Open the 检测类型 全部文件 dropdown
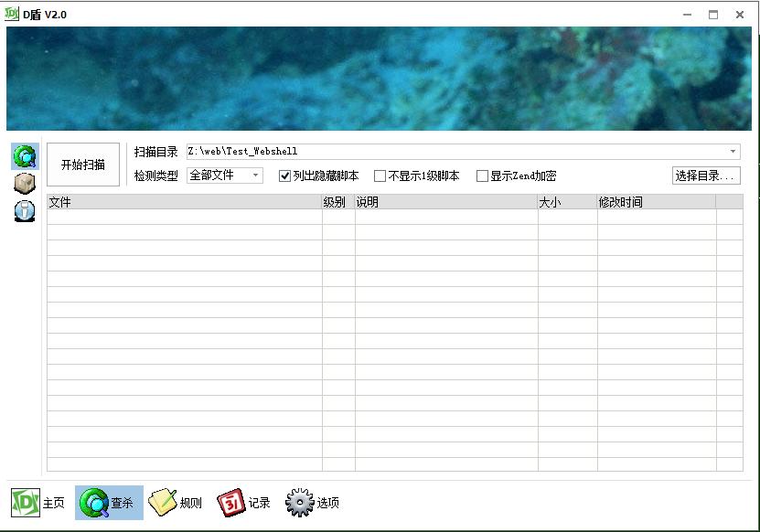The image size is (760, 532). pyautogui.click(x=225, y=175)
